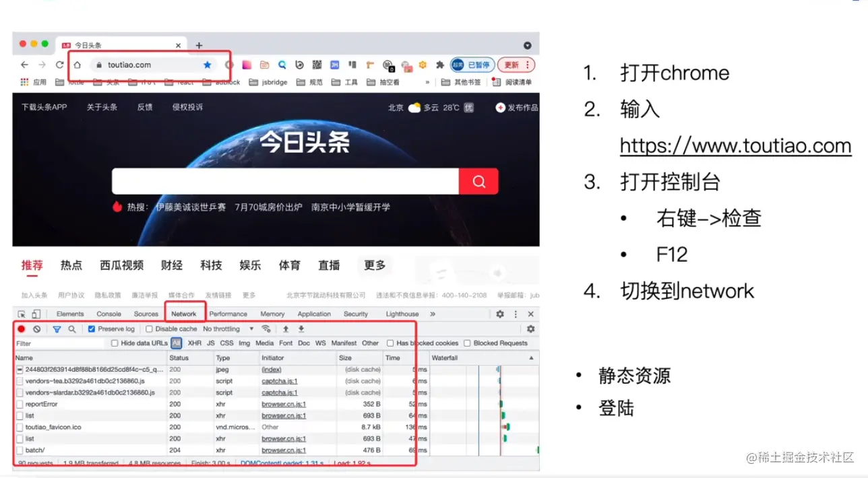Enable Disable cache checkbox
The height and width of the screenshot is (478, 868).
(149, 329)
